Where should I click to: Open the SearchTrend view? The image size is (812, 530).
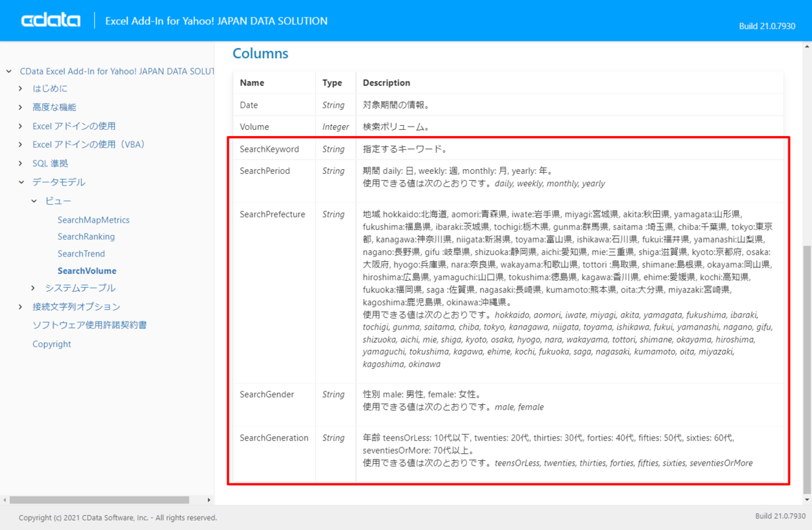tap(81, 254)
